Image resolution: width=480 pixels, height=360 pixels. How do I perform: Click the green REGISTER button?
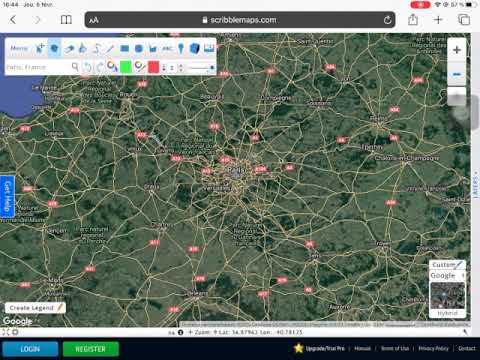tap(91, 349)
